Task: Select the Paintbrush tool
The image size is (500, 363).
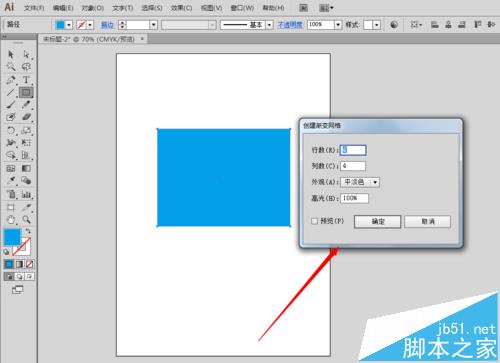Action: 11,105
